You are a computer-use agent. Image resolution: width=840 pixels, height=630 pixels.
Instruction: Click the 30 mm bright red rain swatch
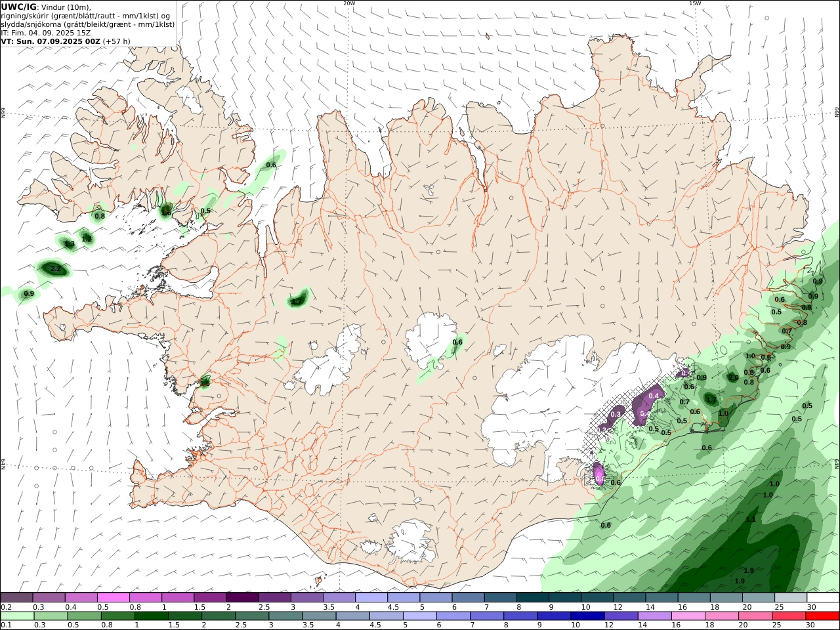[822, 616]
